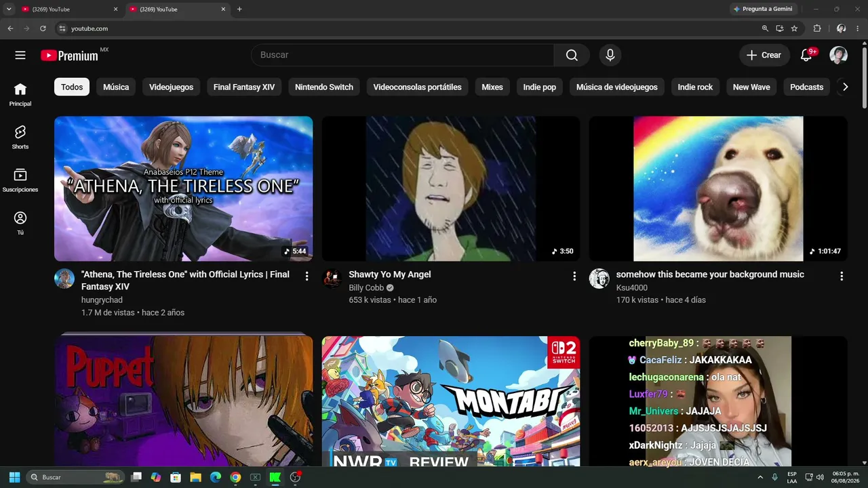The image size is (868, 488).
Task: Show more category chips with the arrow
Action: 845,87
